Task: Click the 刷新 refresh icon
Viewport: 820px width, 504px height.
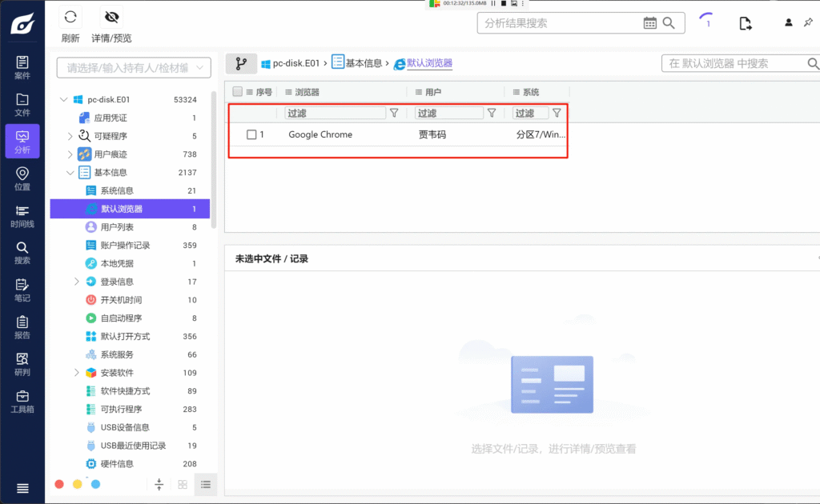Action: pyautogui.click(x=70, y=18)
